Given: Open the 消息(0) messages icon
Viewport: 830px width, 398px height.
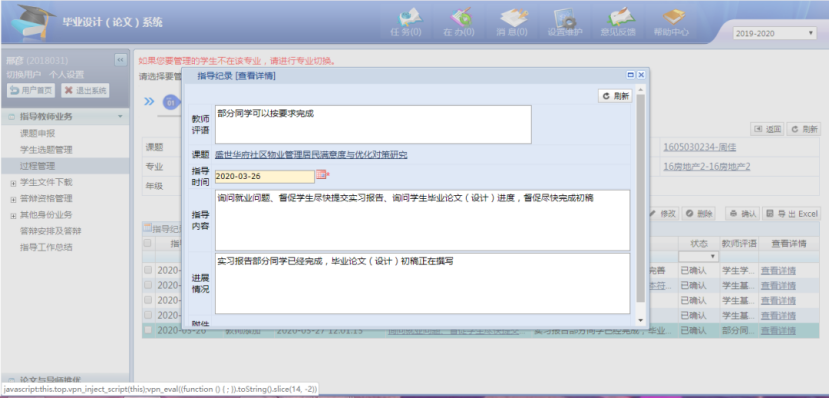Looking at the screenshot, I should click(x=511, y=23).
